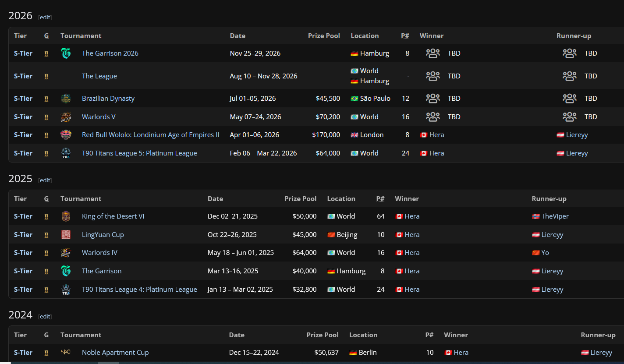Click the UK flag beside London
Screen dimensions: 624x364
pyautogui.click(x=355, y=135)
